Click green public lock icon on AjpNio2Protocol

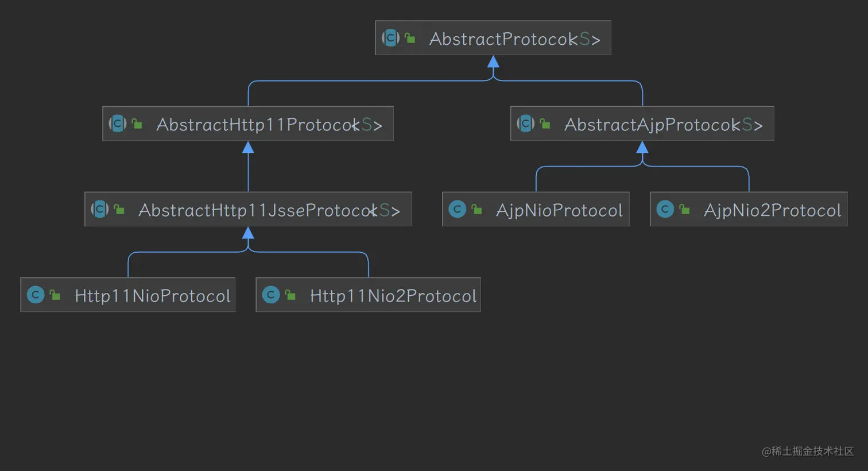click(684, 209)
